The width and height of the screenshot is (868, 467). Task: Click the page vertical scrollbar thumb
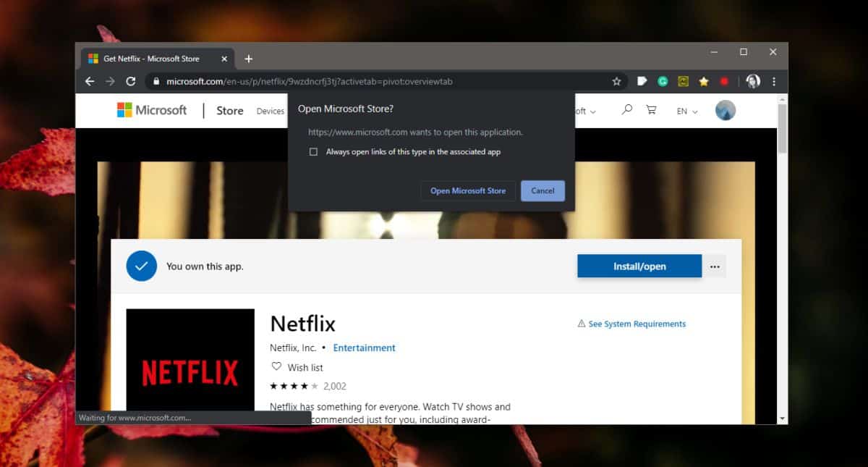pos(782,128)
